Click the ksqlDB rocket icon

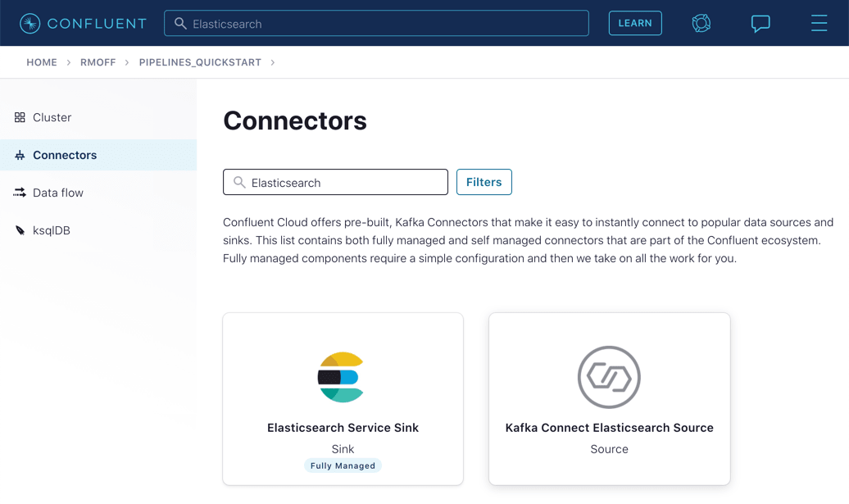click(20, 230)
